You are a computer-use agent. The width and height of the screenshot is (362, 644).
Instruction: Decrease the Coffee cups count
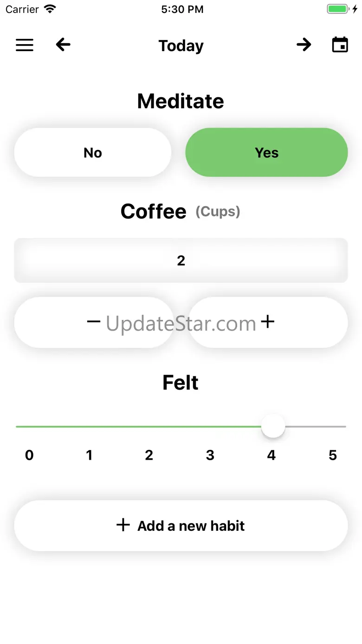tap(93, 322)
